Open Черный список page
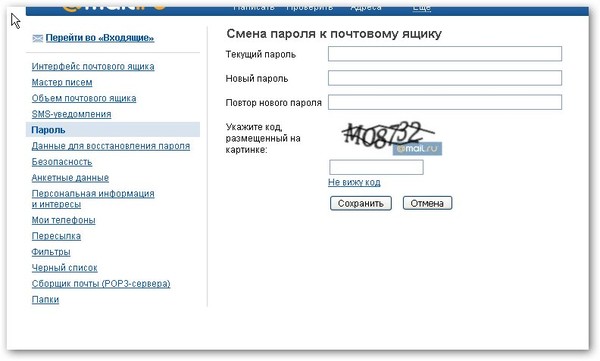Viewport: 600px width, 361px height. pos(65,268)
